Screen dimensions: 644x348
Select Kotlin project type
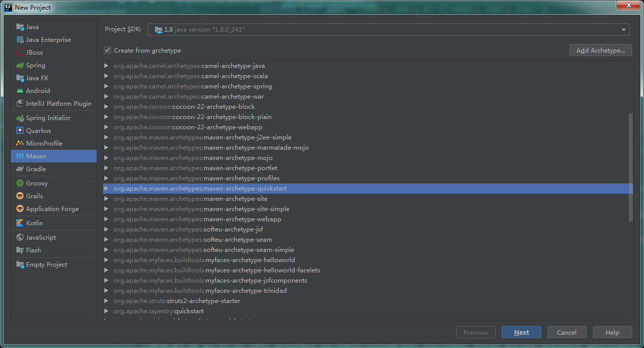tap(54, 223)
